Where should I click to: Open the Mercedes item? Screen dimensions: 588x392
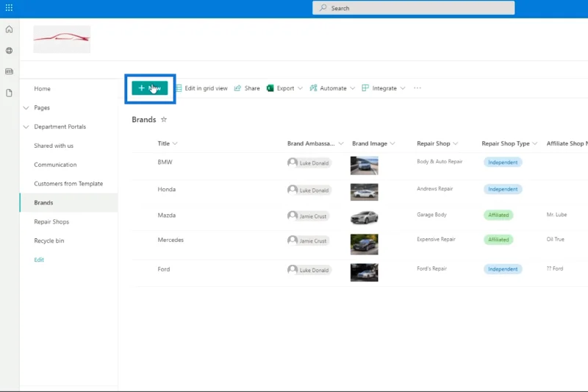point(171,240)
